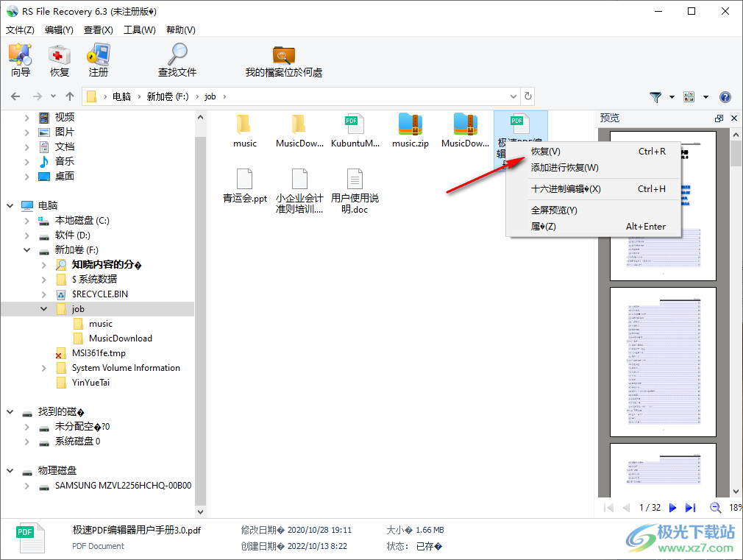The height and width of the screenshot is (560, 743).
Task: Open the 帮助(V) menu
Action: coord(180,30)
